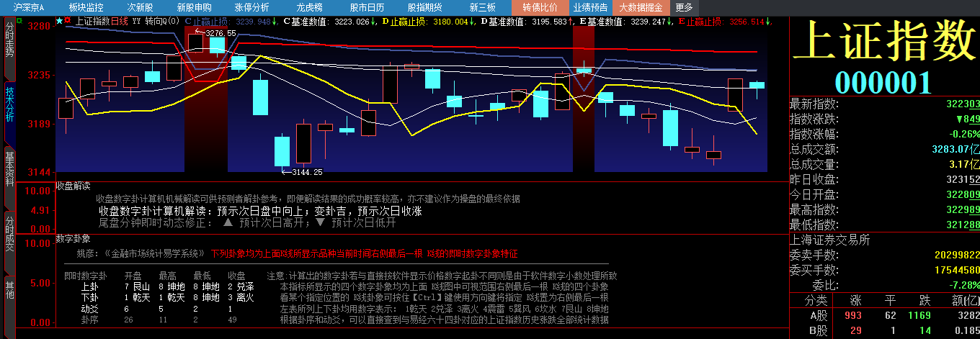Click the 即时数字卦 column header
The width and height of the screenshot is (980, 339).
(86, 276)
